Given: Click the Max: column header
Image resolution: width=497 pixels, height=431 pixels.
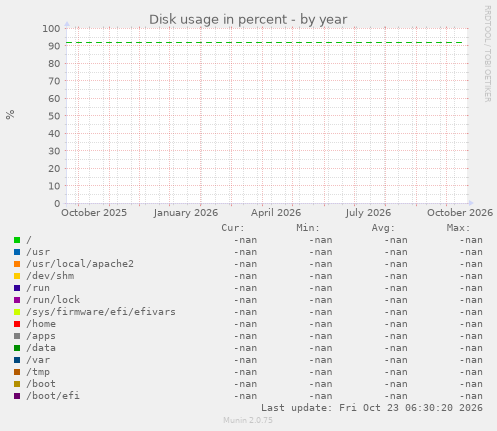Looking at the screenshot, I should (x=458, y=228).
